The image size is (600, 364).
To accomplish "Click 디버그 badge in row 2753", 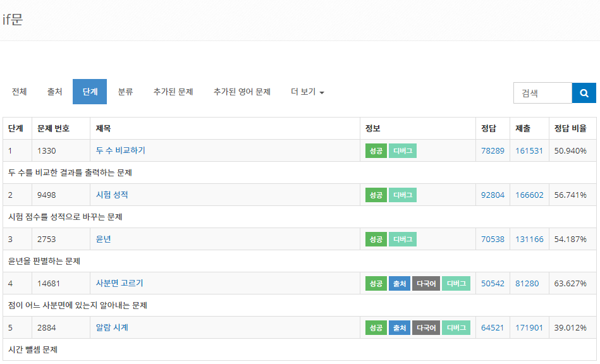I will (x=403, y=240).
